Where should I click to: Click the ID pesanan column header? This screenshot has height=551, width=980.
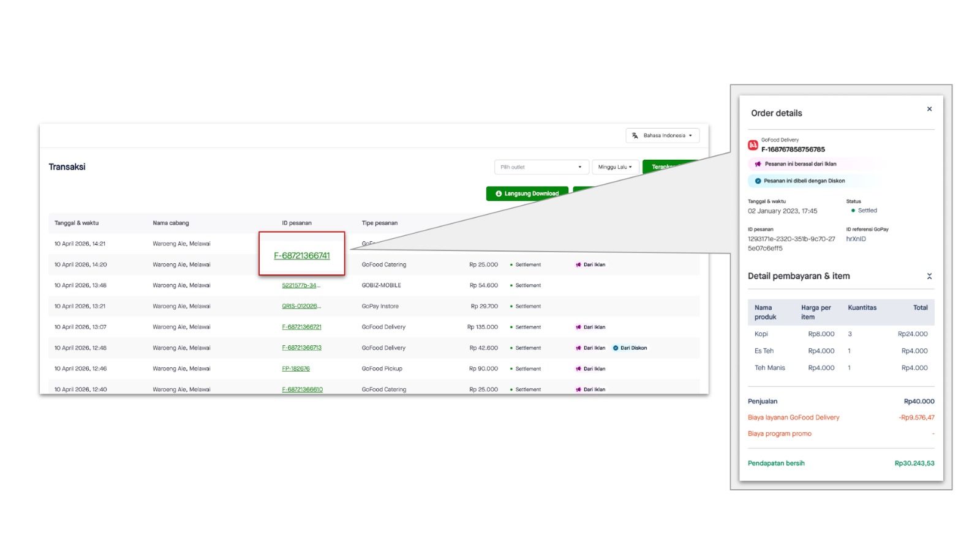coord(297,223)
